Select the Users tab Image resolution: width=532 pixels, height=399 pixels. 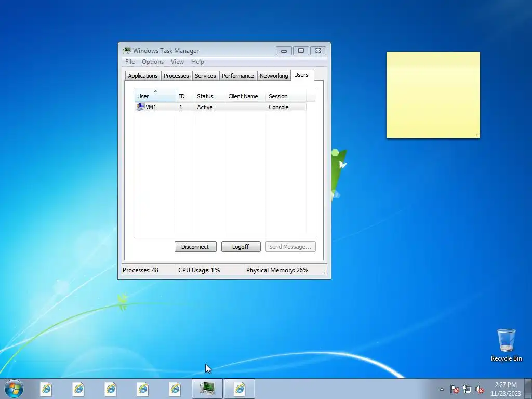click(x=301, y=75)
